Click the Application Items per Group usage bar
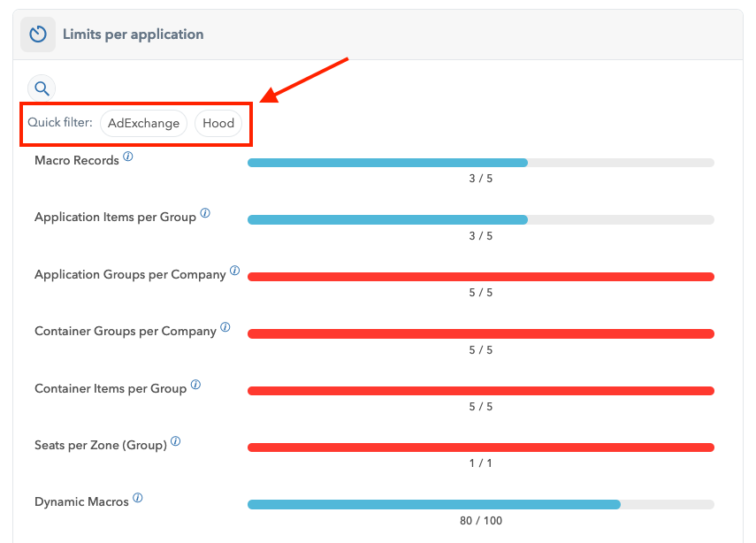Viewport: 756px width, 543px height. (x=480, y=219)
